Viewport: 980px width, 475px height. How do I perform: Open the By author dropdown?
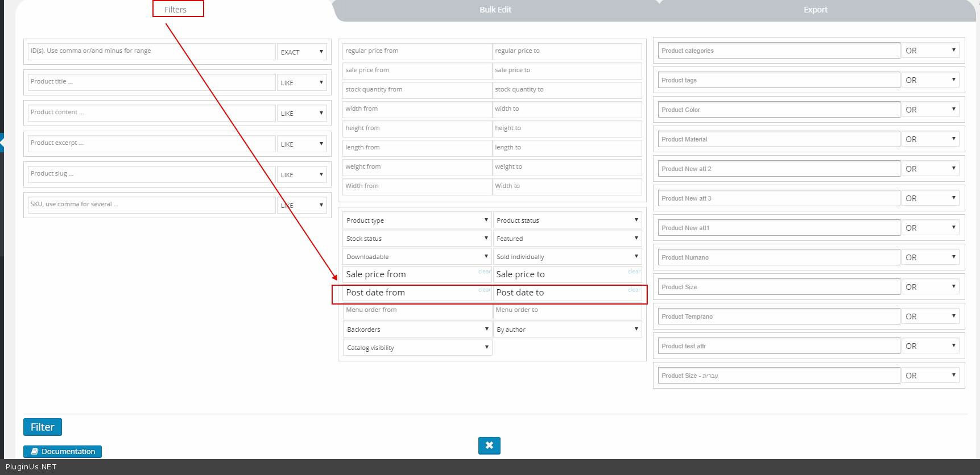[x=567, y=330]
